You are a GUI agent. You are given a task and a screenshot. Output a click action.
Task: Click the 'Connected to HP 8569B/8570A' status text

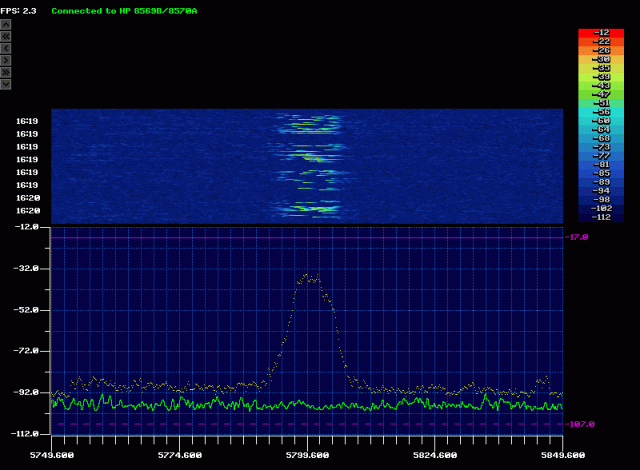[x=124, y=11]
